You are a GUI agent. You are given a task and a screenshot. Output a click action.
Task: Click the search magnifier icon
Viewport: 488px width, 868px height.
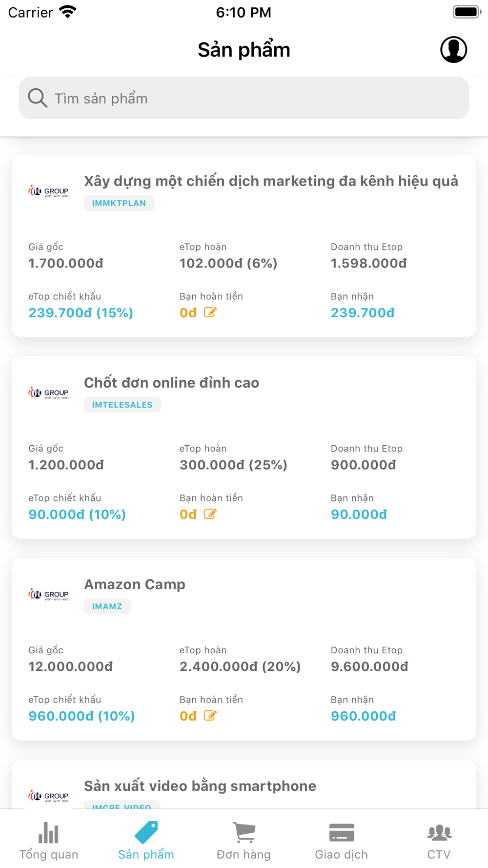(38, 98)
